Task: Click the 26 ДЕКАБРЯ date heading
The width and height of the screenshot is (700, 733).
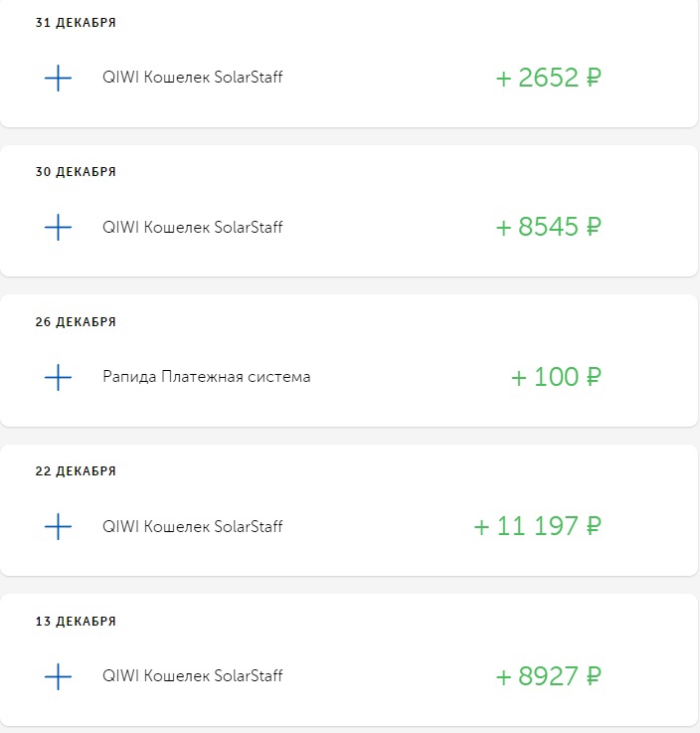Action: click(76, 322)
